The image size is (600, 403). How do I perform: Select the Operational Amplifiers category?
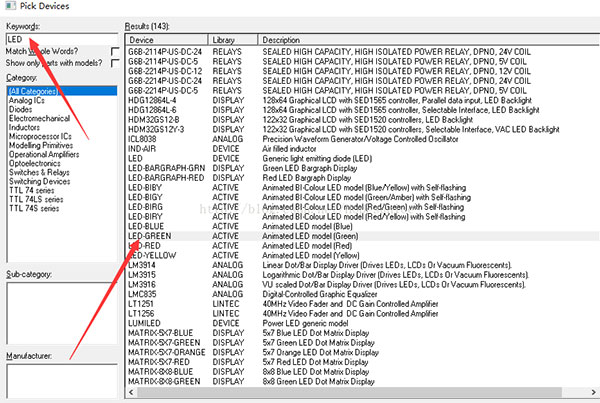tap(44, 154)
